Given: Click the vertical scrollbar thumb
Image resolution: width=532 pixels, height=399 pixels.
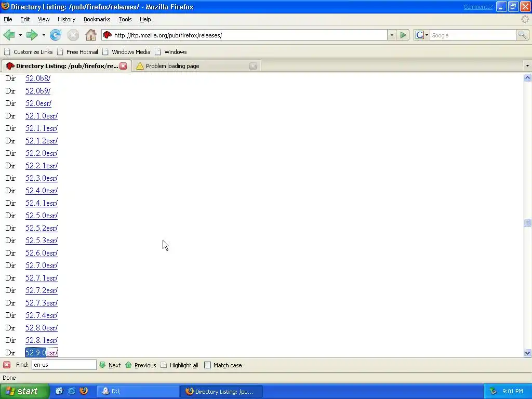Looking at the screenshot, I should click(527, 223).
